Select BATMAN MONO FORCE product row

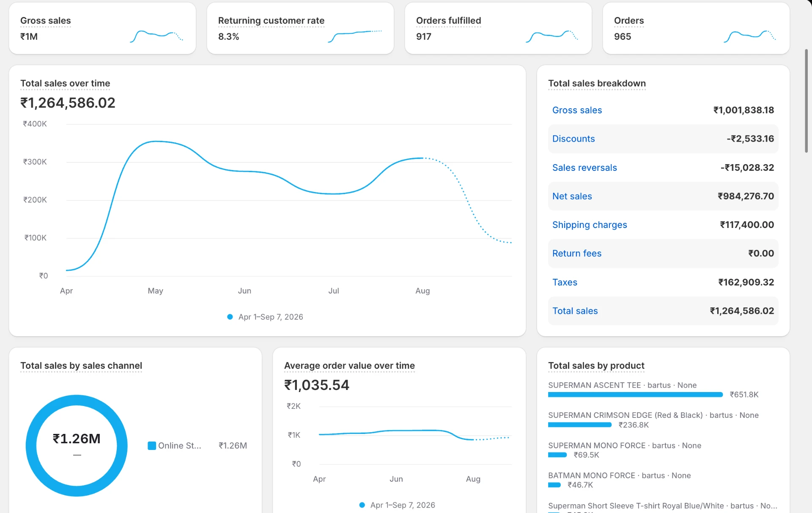tap(620, 475)
